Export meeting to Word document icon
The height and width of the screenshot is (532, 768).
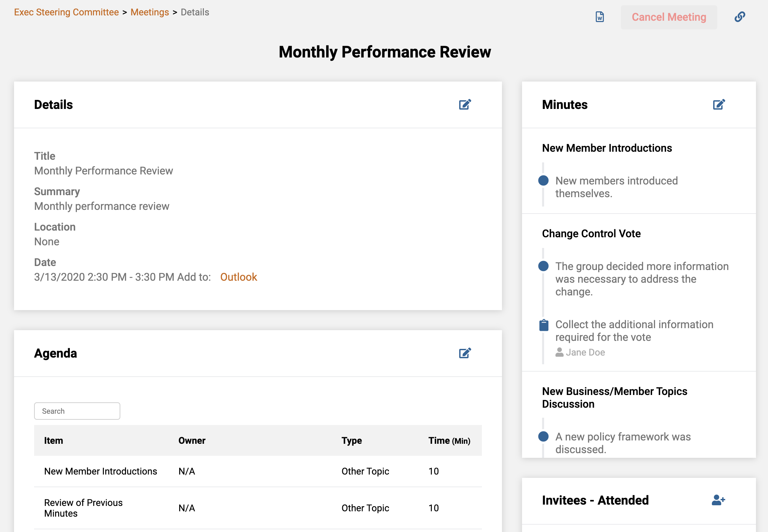600,17
